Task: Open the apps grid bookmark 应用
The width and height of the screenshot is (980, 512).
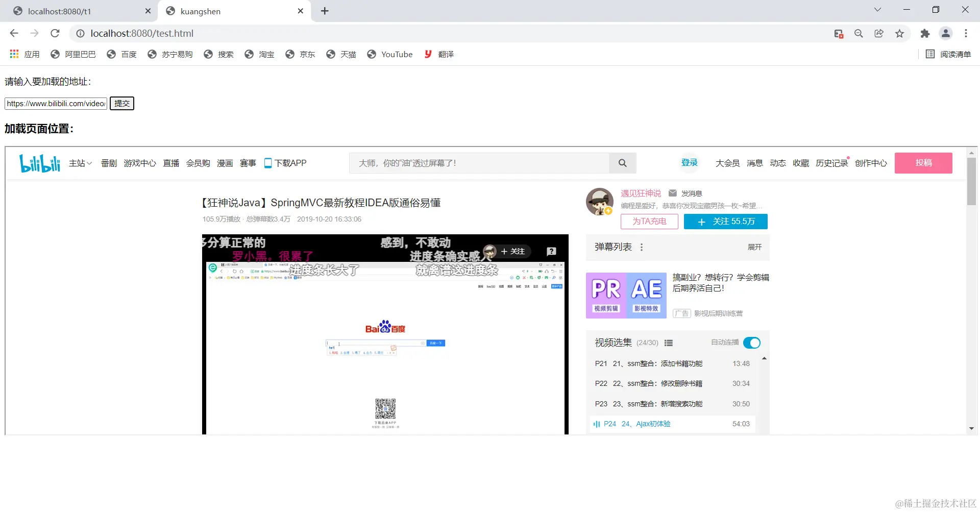Action: click(24, 54)
